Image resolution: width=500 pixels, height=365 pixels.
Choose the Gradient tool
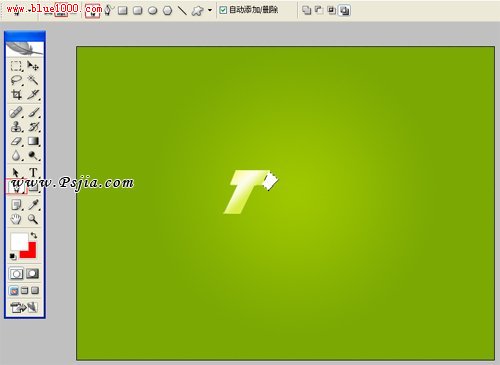point(33,141)
